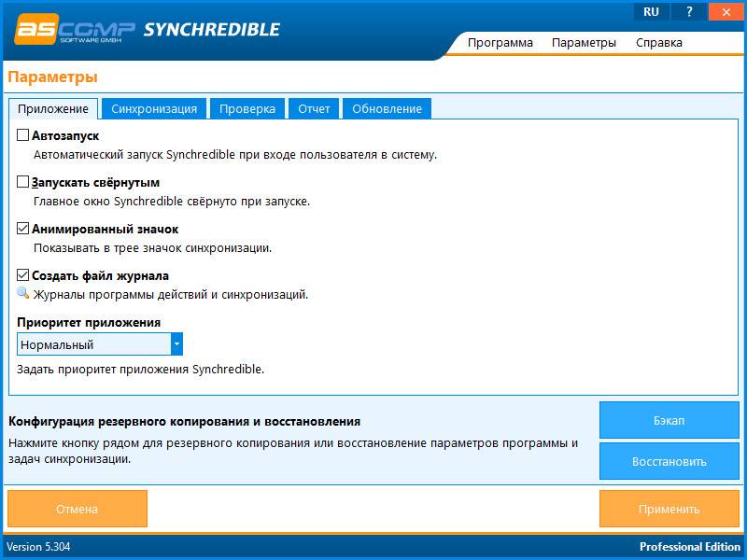Click the SYNCHREDIBLE title text
This screenshot has width=747, height=560.
coord(212,30)
